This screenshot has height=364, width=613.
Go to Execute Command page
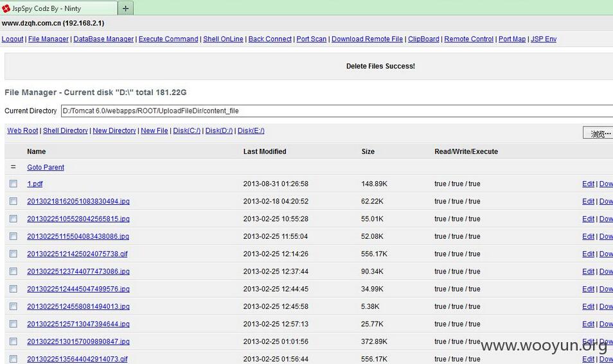[168, 39]
